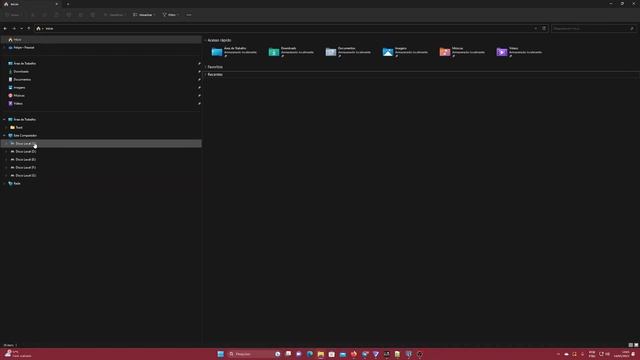The height and width of the screenshot is (360, 640).
Task: Open the recent locations dropdown arrow
Action: [x=22, y=29]
